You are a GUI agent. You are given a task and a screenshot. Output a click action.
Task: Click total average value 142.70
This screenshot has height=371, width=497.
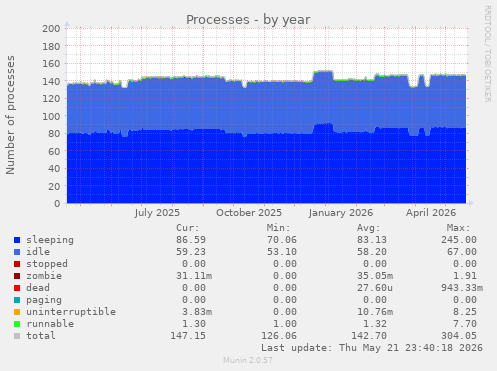(x=369, y=336)
